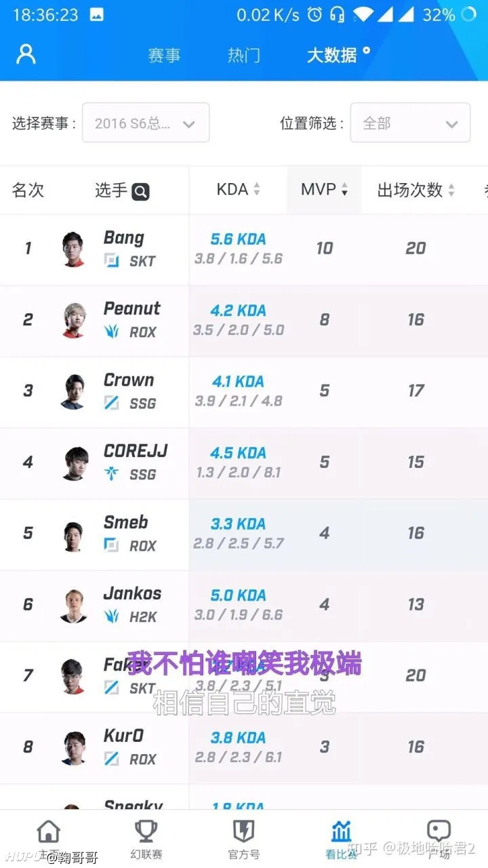Tap Bang's player avatar
The height and width of the screenshot is (868, 488).
(x=73, y=249)
